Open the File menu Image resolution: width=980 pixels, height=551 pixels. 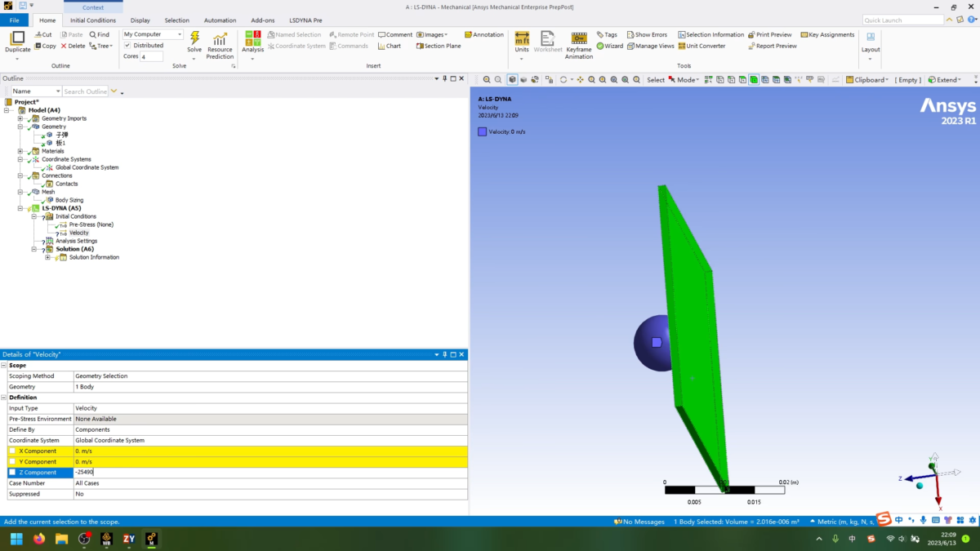tap(14, 20)
